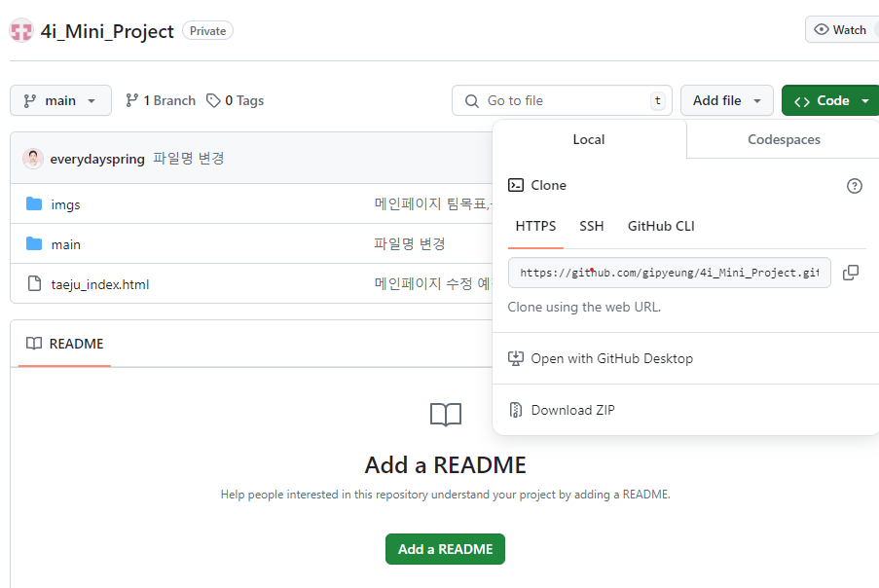
Task: Open the main folder link
Action: pyautogui.click(x=65, y=244)
